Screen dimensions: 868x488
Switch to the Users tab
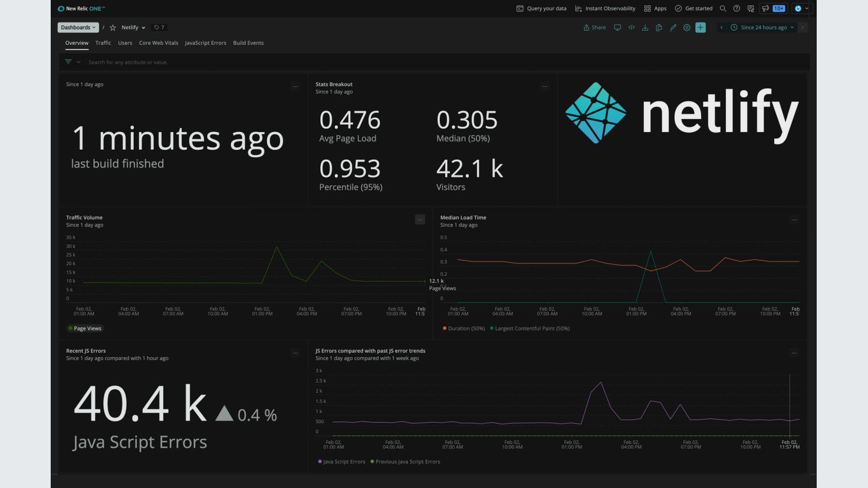(x=125, y=43)
